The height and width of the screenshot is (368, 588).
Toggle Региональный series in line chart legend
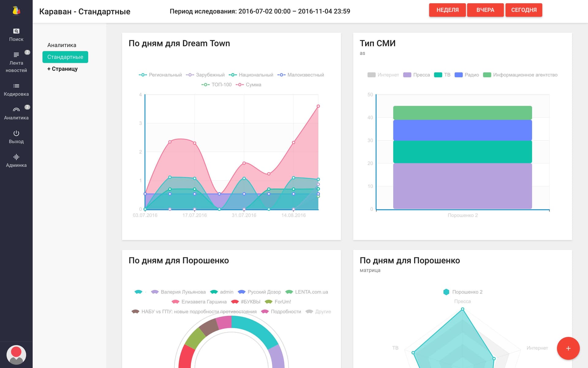pos(160,75)
